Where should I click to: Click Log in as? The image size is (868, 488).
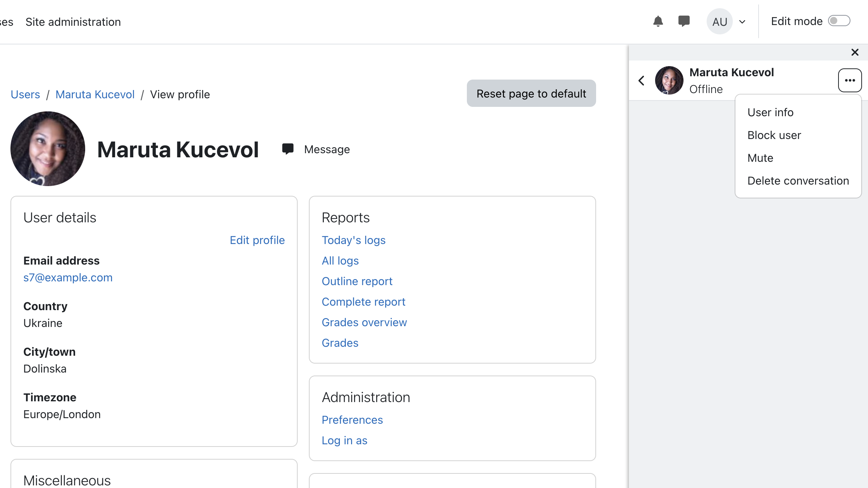pyautogui.click(x=344, y=441)
